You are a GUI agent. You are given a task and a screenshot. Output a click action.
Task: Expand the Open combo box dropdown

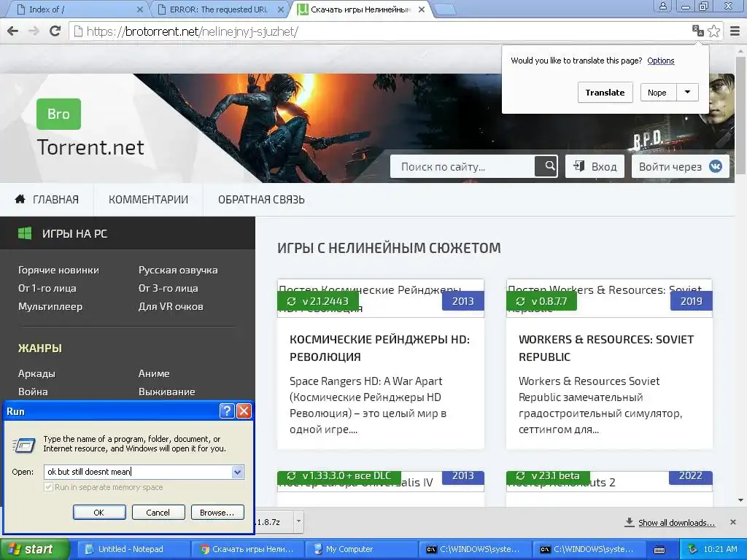point(237,472)
